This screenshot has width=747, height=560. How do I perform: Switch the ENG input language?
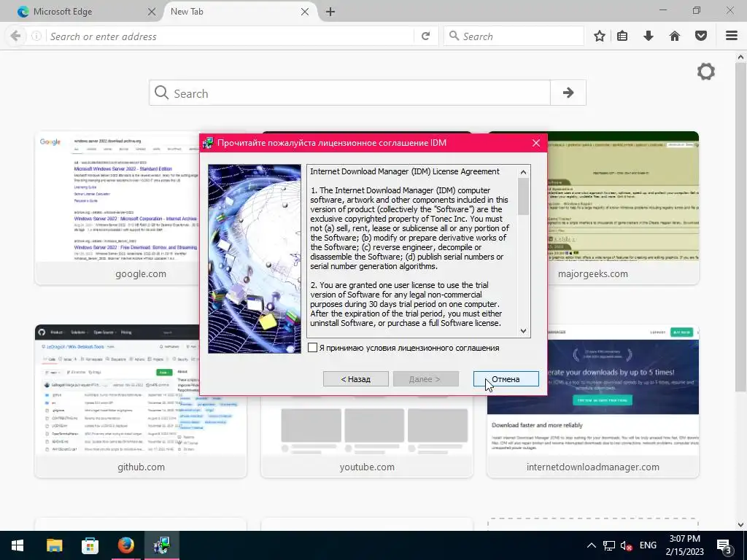[x=648, y=545]
